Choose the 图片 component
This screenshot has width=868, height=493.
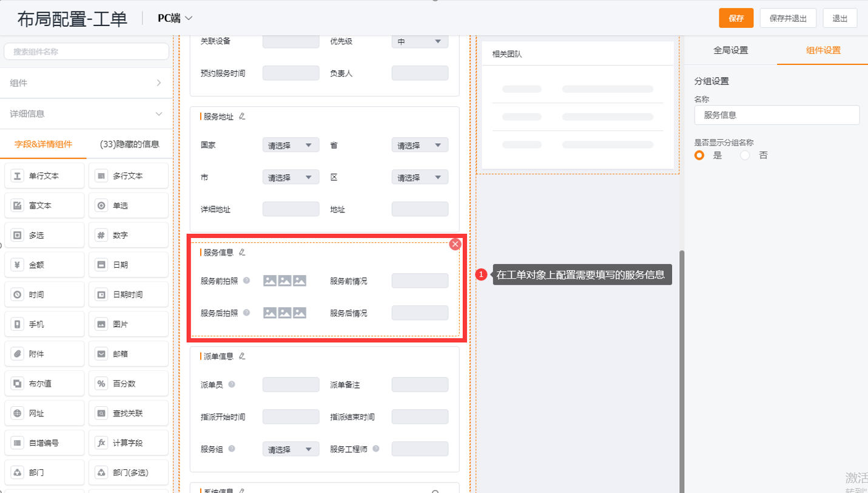(x=129, y=324)
